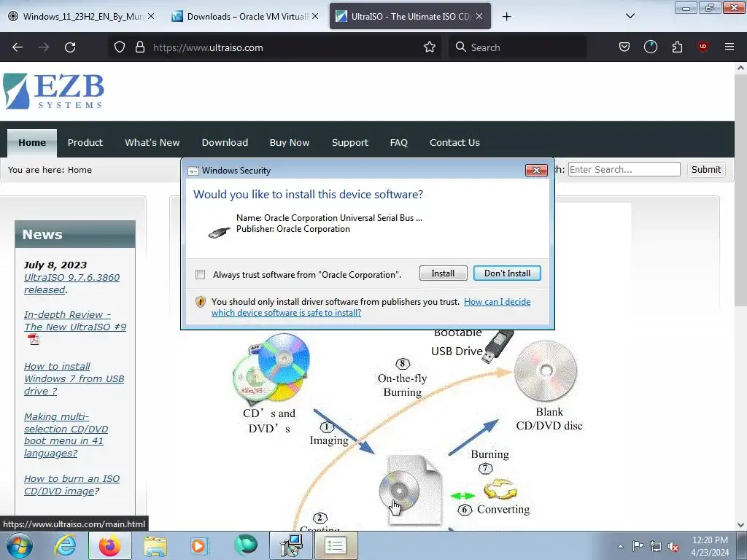747x560 pixels.
Task: Open the FAQ navigation item
Action: click(399, 142)
